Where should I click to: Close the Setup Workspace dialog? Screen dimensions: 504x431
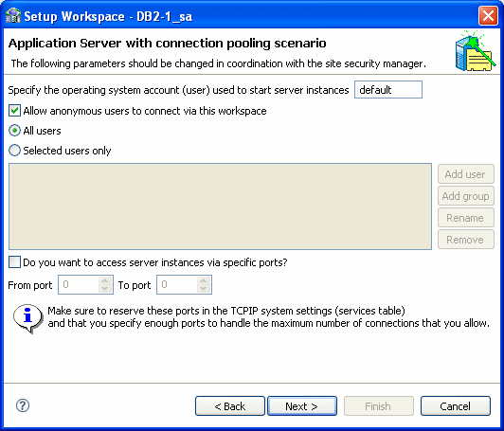[488, 15]
